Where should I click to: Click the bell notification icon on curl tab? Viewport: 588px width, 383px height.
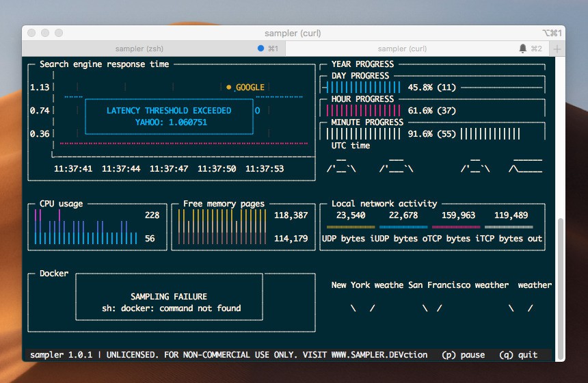click(x=523, y=49)
